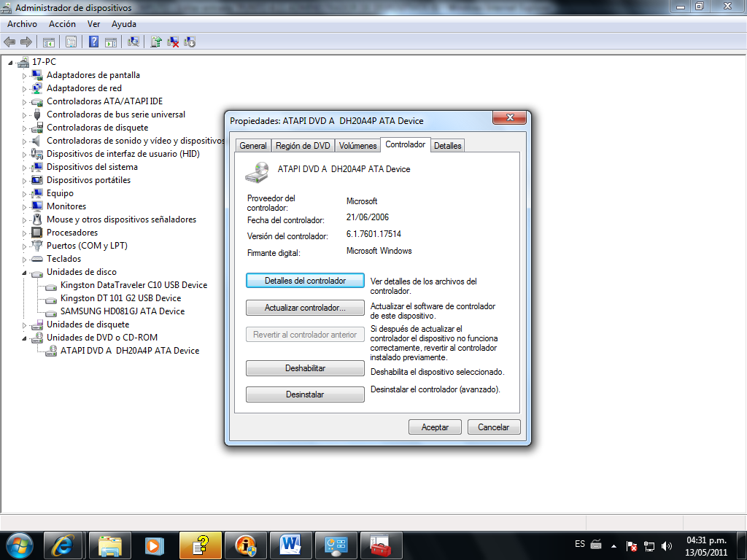Show hidden tray icons arrow

click(x=614, y=546)
